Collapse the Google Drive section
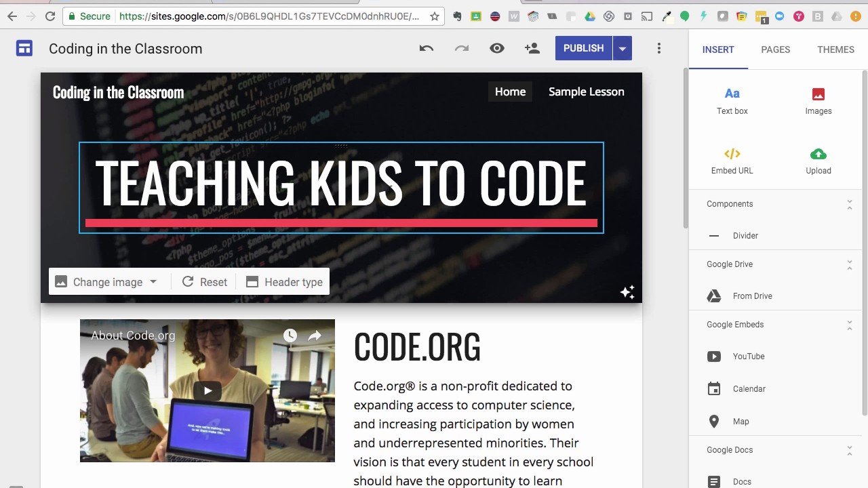868x488 pixels. coord(850,264)
